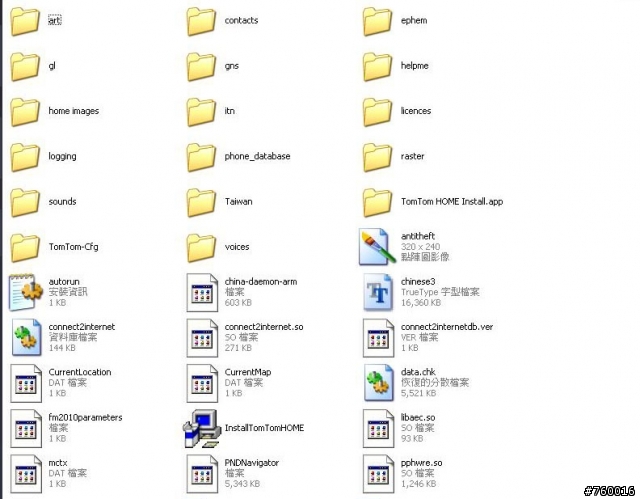Image resolution: width=640 pixels, height=499 pixels.
Task: Select the TomTom-Cfg folder icon
Action: tap(25, 247)
